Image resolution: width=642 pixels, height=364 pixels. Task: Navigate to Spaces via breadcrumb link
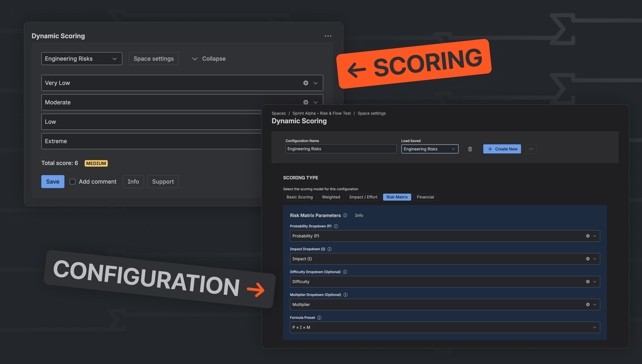pos(278,113)
